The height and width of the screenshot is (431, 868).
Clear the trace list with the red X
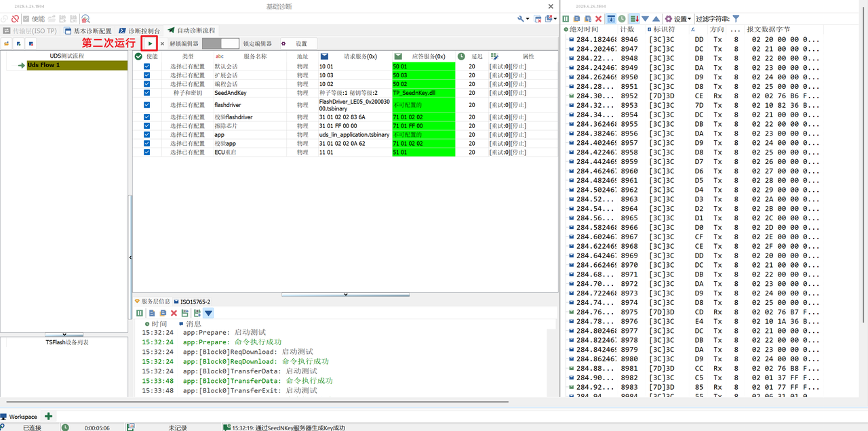click(x=597, y=18)
